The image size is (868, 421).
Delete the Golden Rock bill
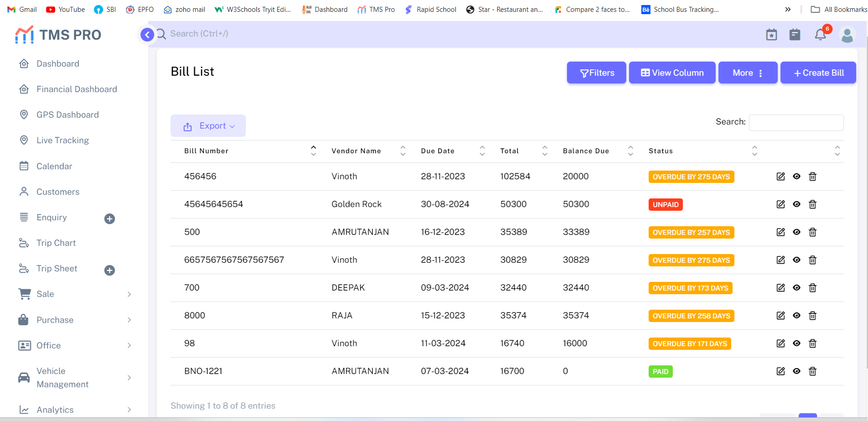coord(813,204)
